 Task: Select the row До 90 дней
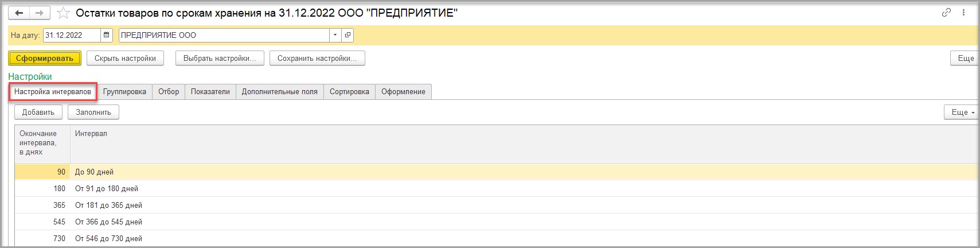497,172
